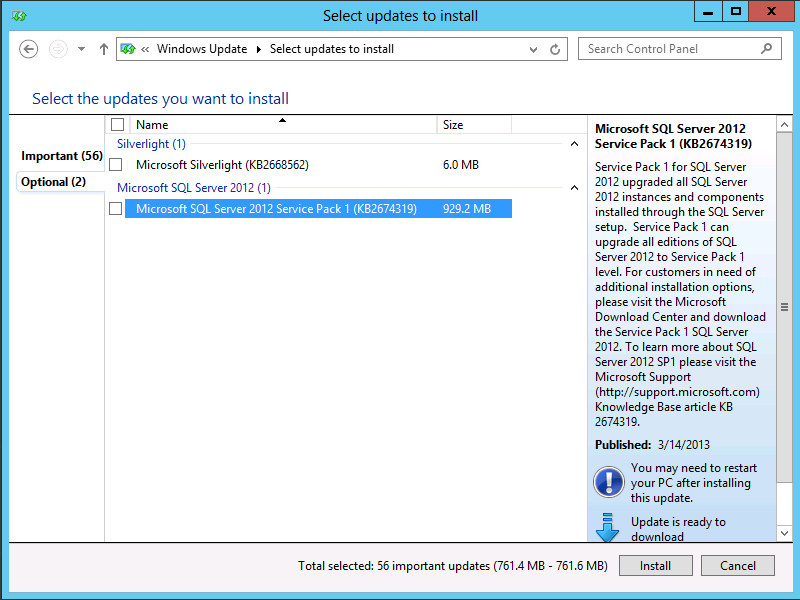Click Windows Update breadcrumb
800x600 pixels.
tap(202, 49)
